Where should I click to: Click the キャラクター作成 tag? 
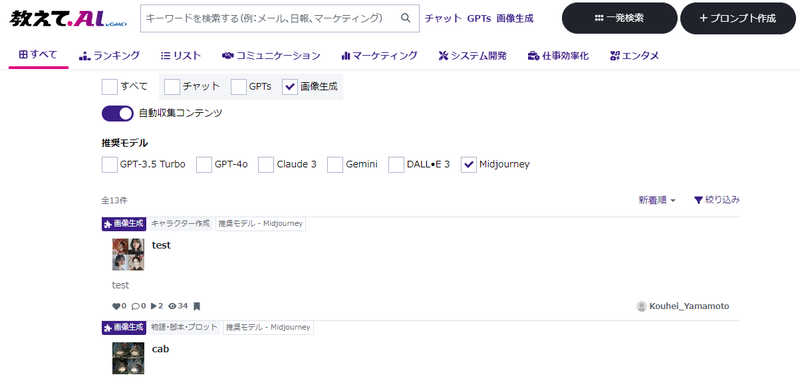point(181,223)
